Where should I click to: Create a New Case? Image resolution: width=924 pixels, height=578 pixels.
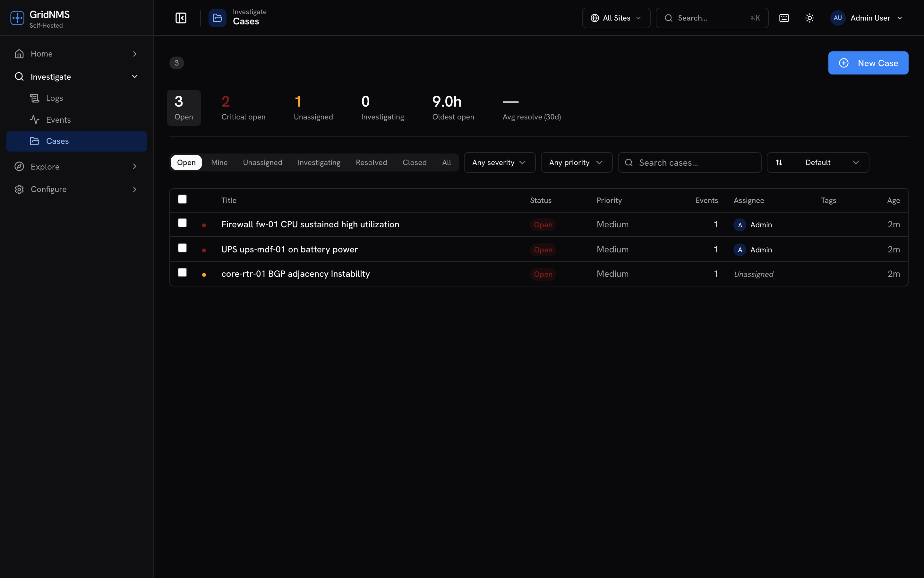pyautogui.click(x=868, y=63)
